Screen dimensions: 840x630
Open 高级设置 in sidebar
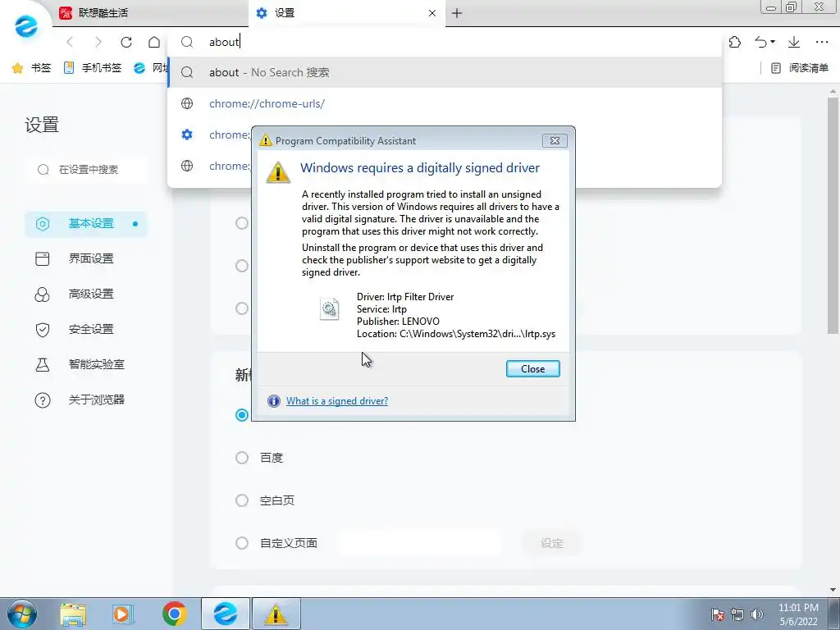[85, 294]
